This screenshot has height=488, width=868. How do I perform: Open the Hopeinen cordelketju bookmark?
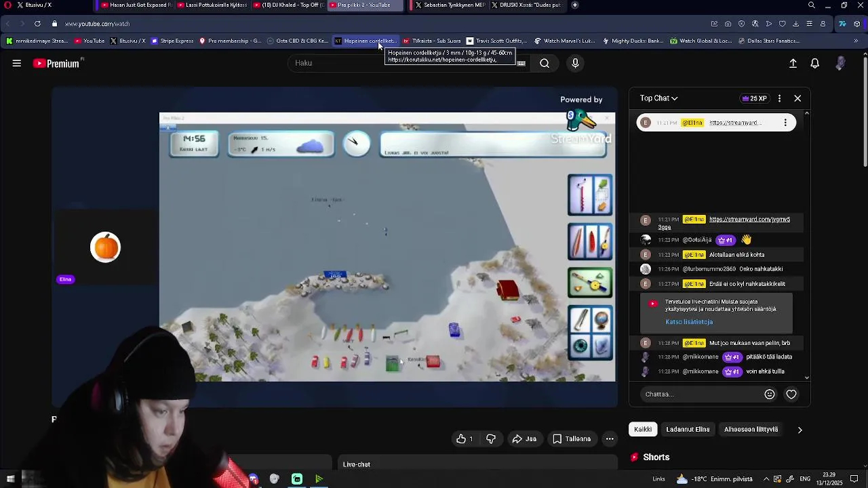coord(366,41)
